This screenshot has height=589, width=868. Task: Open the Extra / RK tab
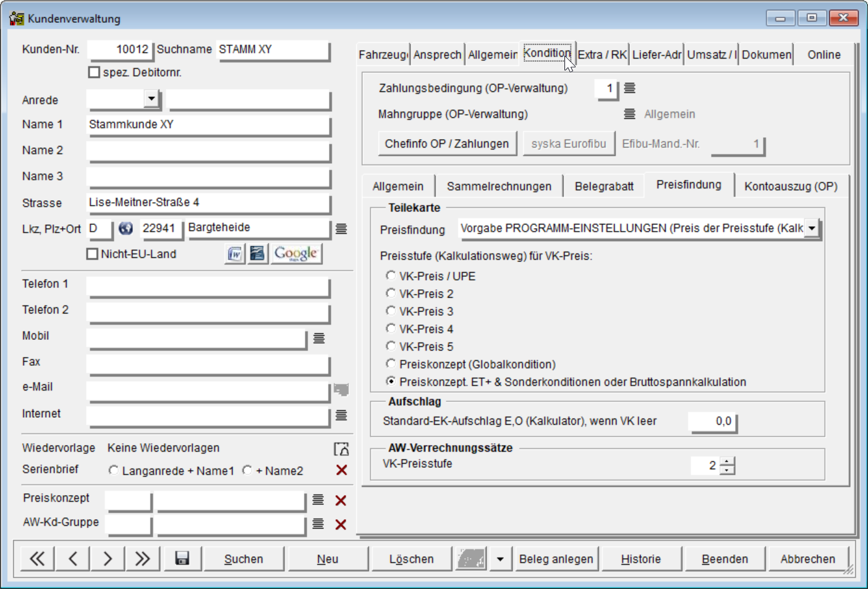pos(602,54)
